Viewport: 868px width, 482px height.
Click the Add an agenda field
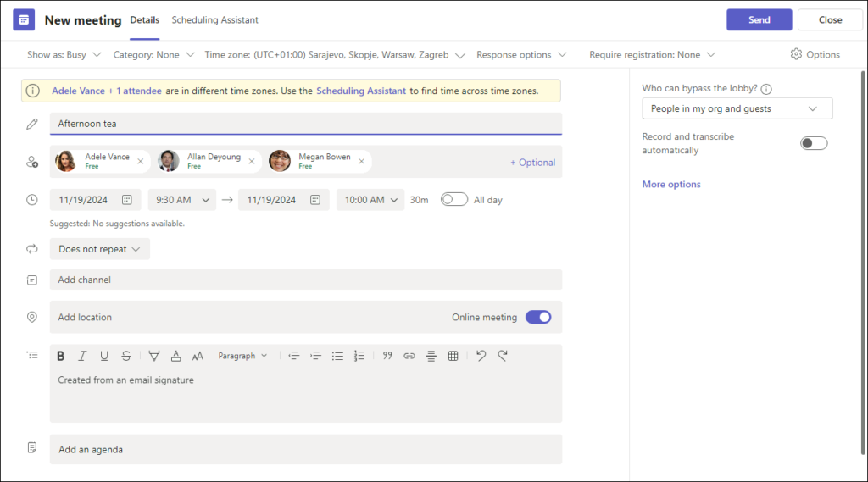(305, 449)
